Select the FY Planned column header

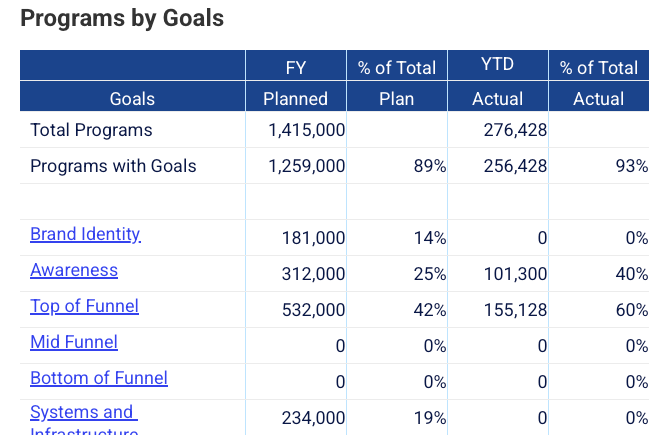tap(295, 82)
